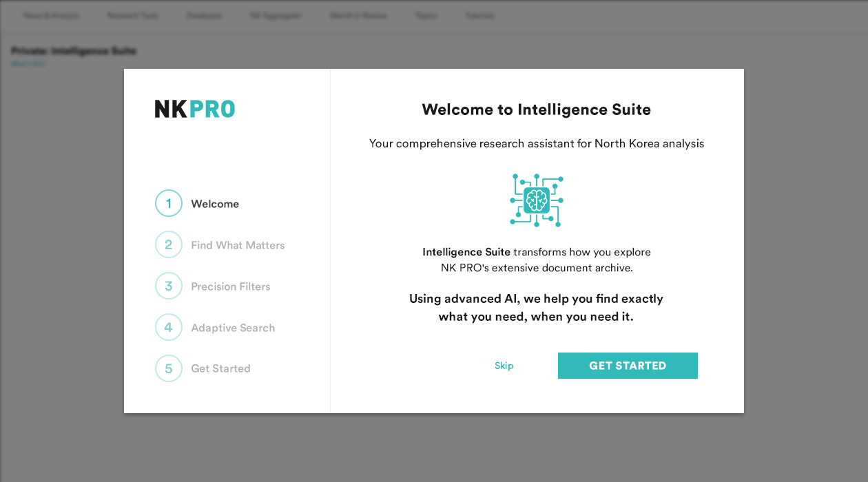This screenshot has width=868, height=482.
Task: Click the step 5 numbered circle
Action: [x=169, y=368]
